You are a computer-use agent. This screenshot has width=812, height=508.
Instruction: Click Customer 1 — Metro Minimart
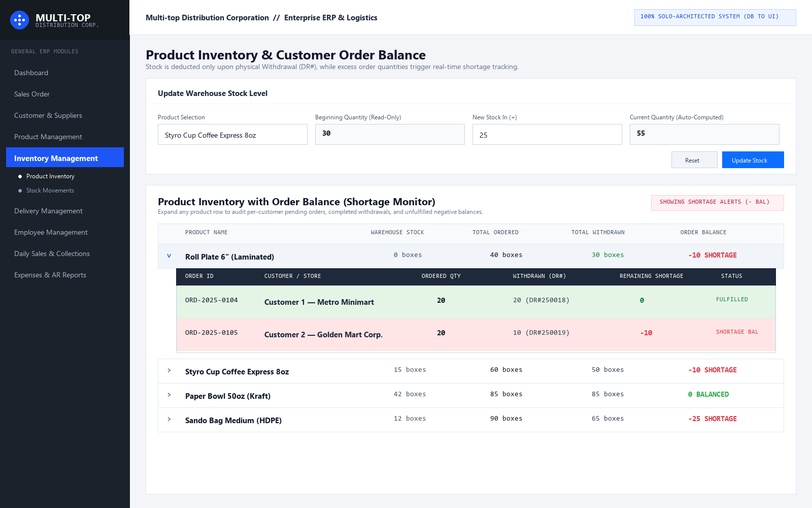tap(319, 302)
